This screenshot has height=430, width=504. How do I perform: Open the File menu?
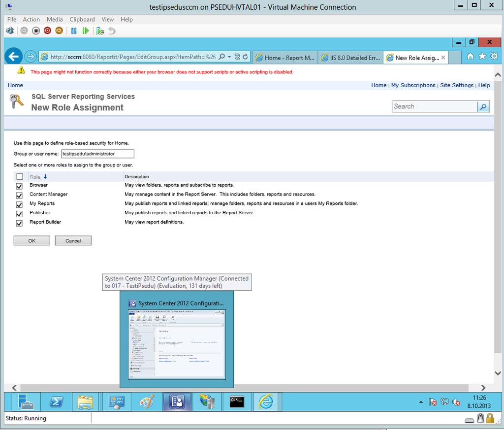click(12, 19)
